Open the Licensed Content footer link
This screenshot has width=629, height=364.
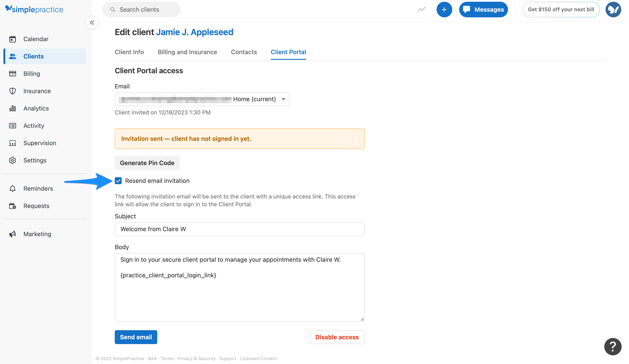pyautogui.click(x=258, y=359)
